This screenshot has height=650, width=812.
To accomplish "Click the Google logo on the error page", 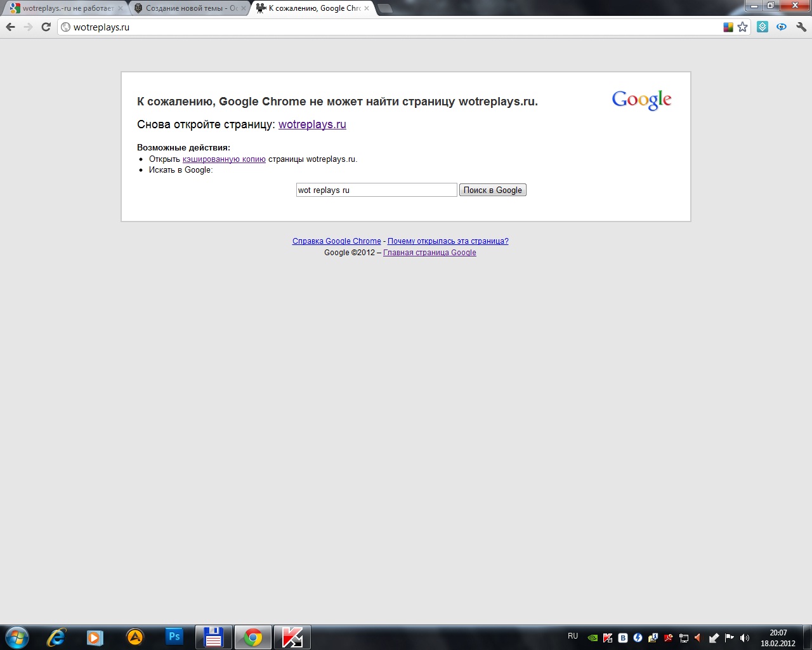I will click(x=641, y=100).
